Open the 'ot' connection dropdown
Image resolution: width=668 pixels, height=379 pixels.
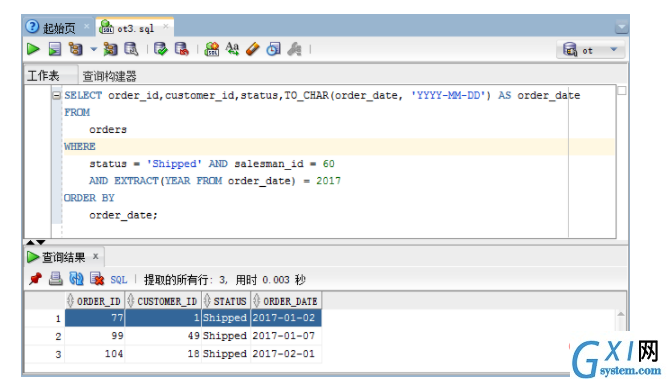(x=613, y=50)
